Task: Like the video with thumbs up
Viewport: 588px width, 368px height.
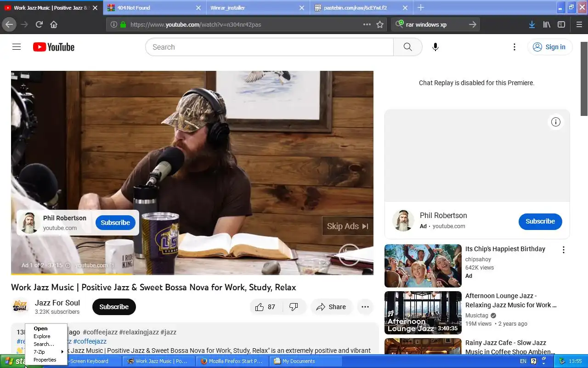Action: [266, 307]
